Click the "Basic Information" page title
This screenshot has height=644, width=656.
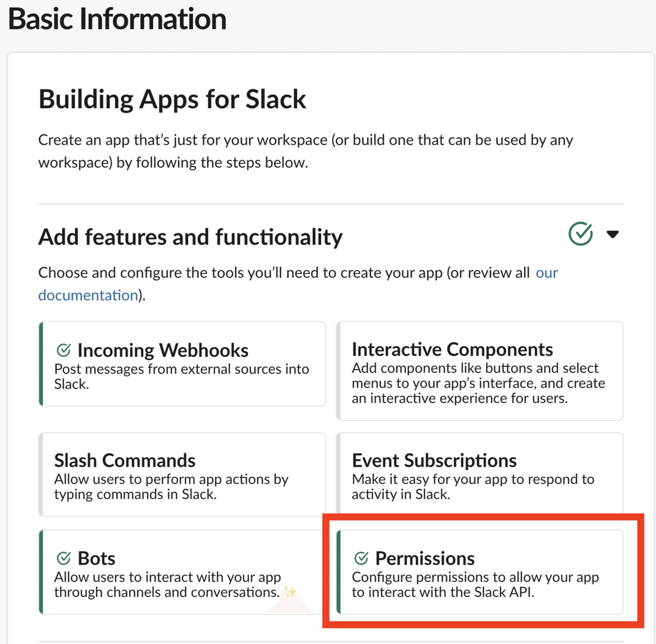117,19
